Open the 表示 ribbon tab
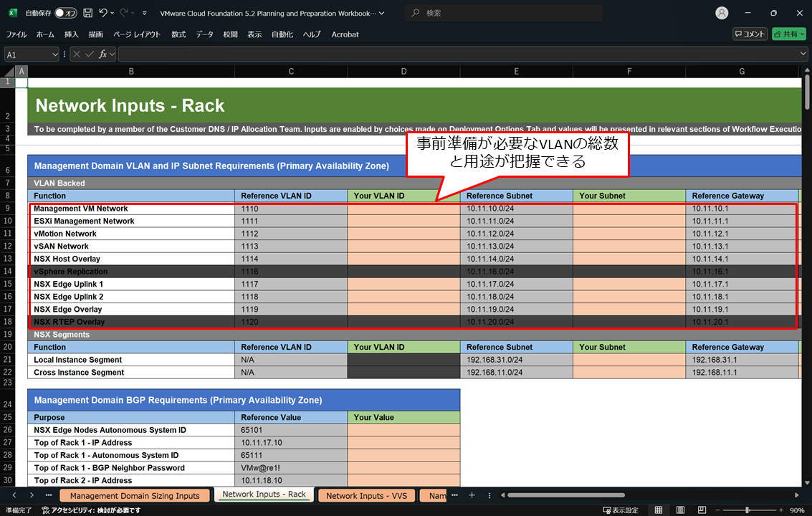This screenshot has width=812, height=516. [254, 34]
